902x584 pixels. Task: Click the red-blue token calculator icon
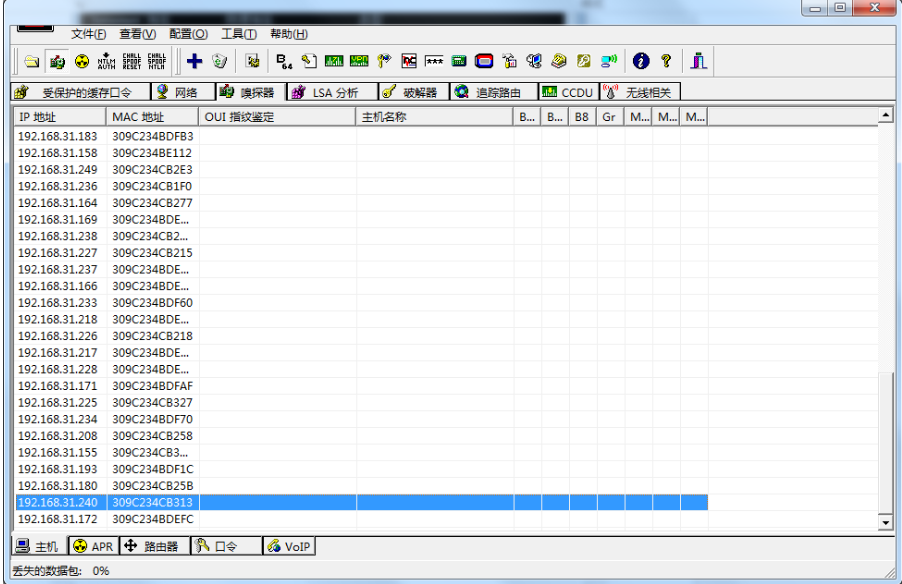[484, 61]
